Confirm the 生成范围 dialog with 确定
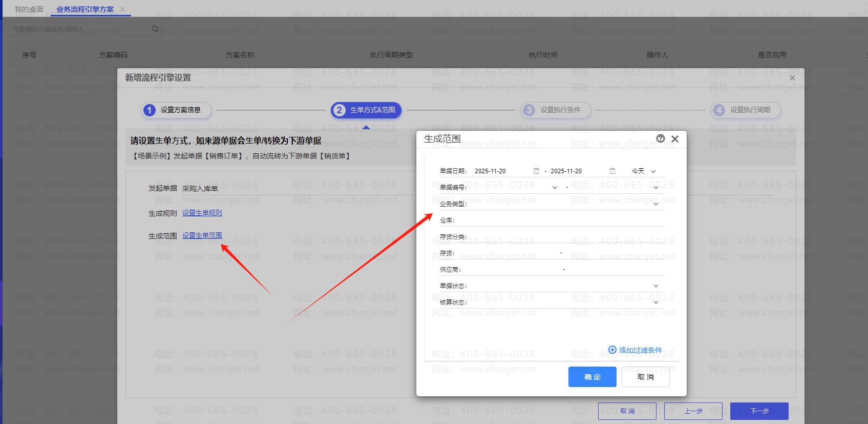Screen dimensions: 868x424 (592, 377)
